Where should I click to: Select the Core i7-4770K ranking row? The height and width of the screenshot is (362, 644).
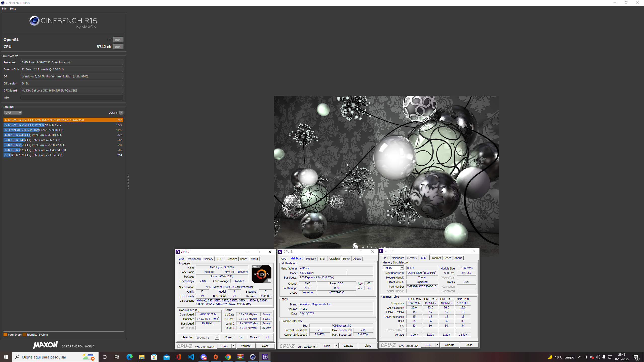[x=63, y=135]
